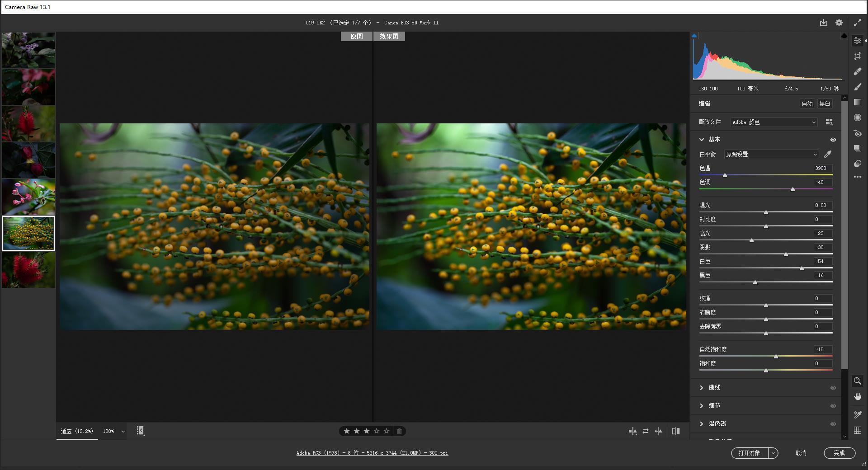Click the before/after settings swap icon
This screenshot has width=868, height=470.
pyautogui.click(x=645, y=431)
